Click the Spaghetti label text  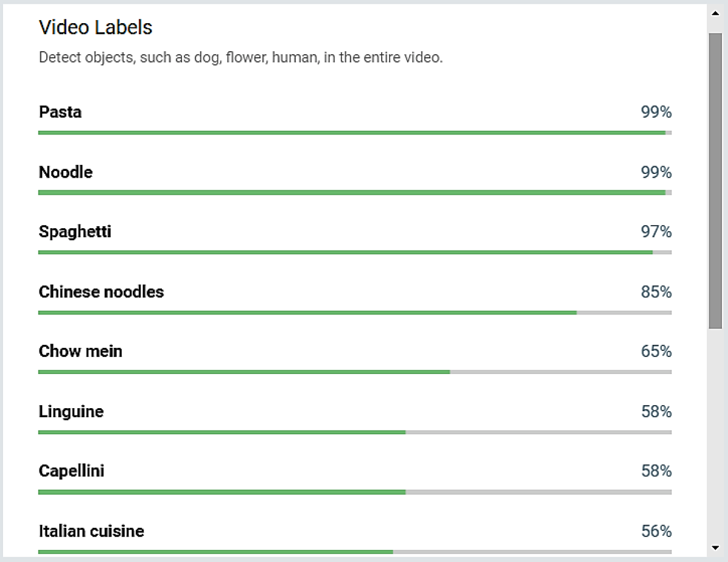[75, 232]
